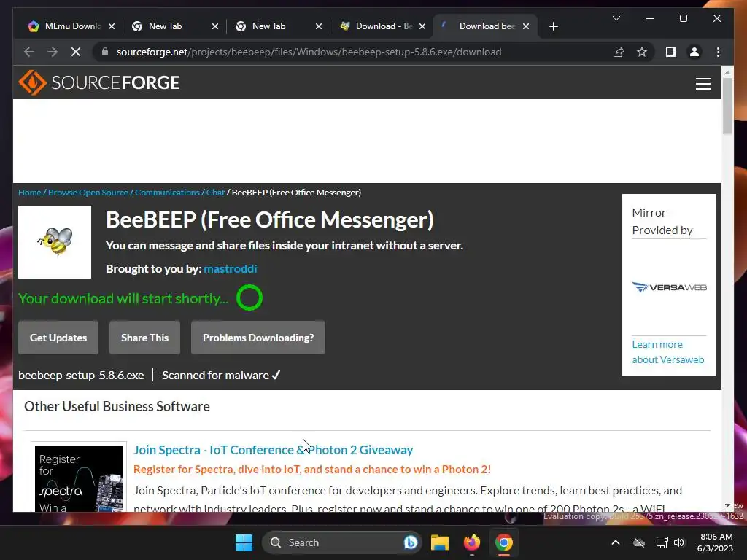Open Bing chat in taskbar search
The width and height of the screenshot is (747, 560).
tap(410, 542)
